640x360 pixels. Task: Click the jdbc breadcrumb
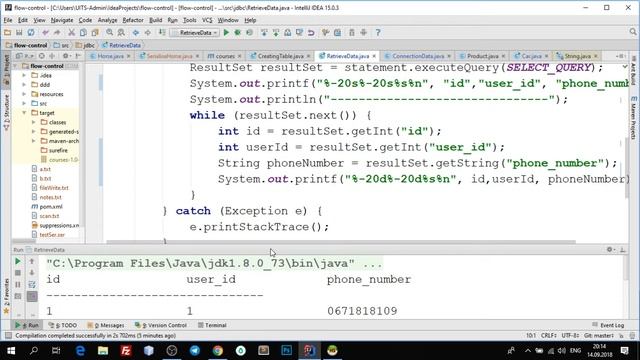click(x=85, y=45)
